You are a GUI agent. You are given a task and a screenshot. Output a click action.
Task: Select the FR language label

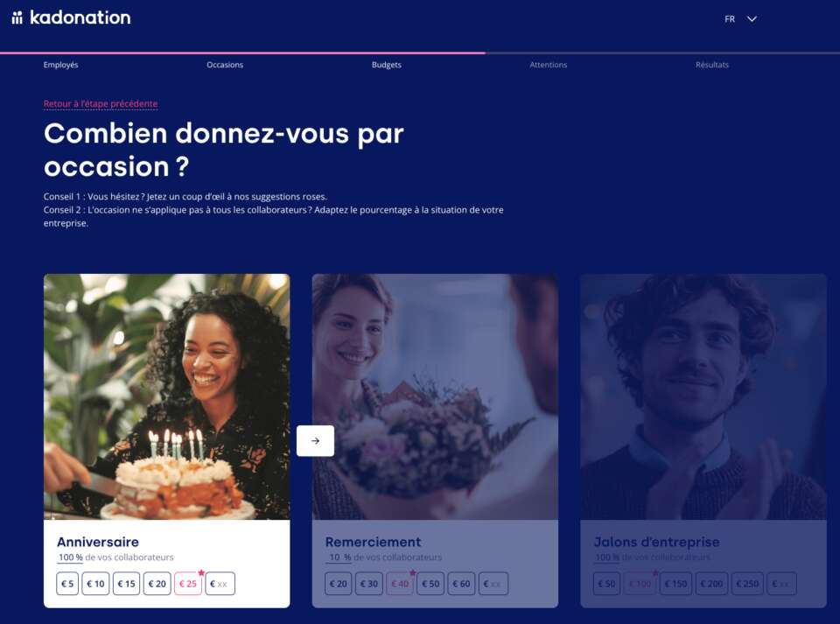coord(729,19)
